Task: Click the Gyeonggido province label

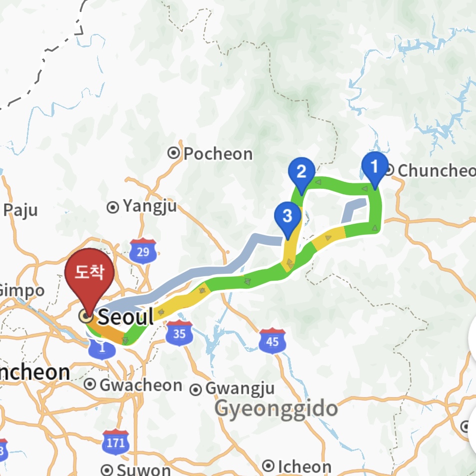Action: click(x=276, y=409)
